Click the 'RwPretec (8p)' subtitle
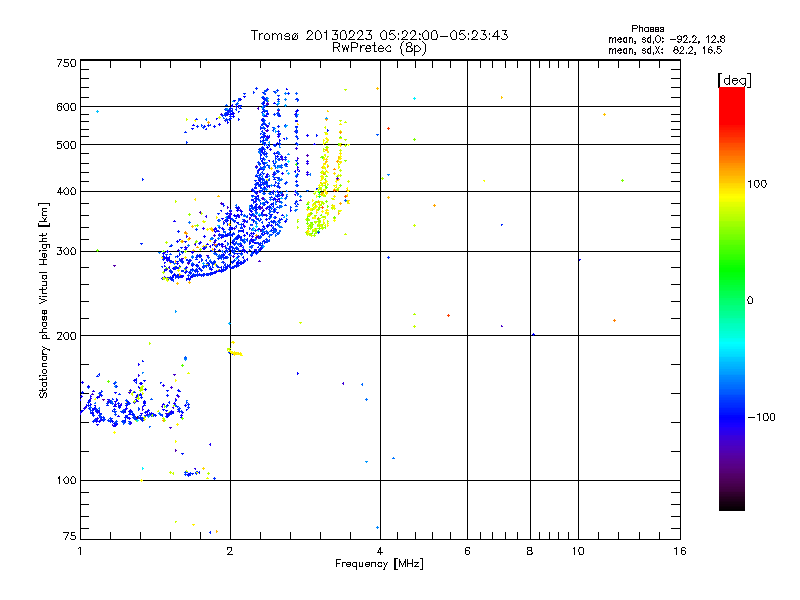Screen dimensions: 800x600 379,48
